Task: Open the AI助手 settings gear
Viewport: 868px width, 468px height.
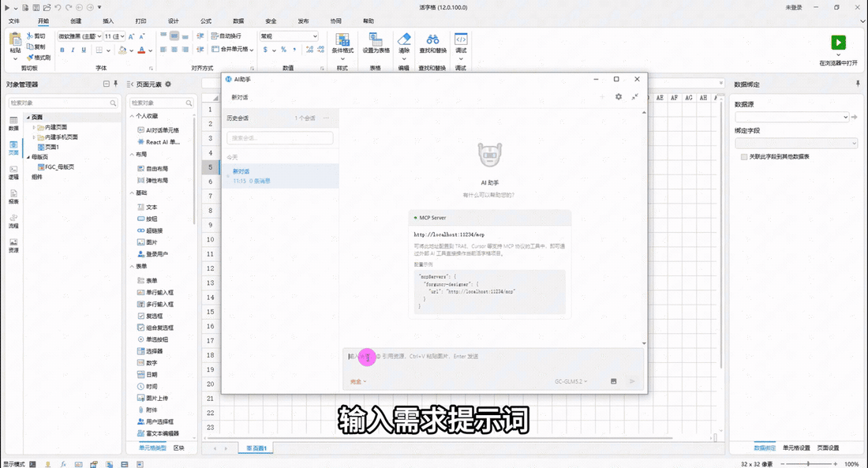Action: tap(619, 97)
